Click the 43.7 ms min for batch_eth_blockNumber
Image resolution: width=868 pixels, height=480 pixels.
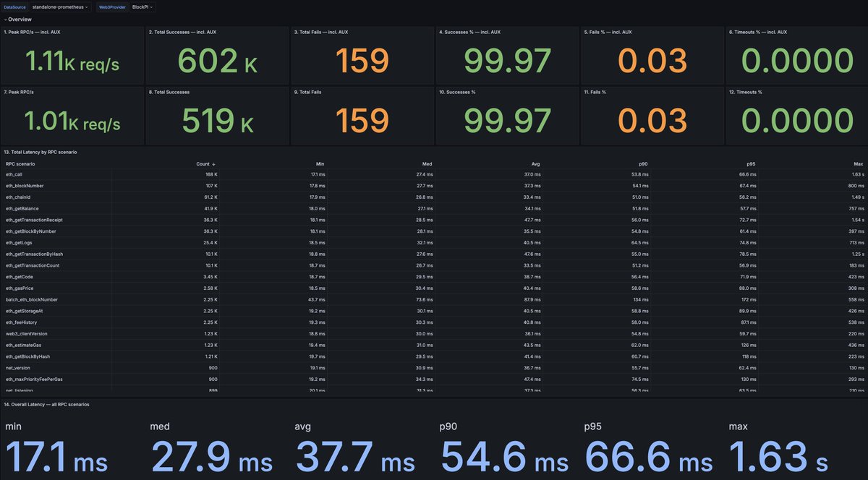tap(317, 299)
